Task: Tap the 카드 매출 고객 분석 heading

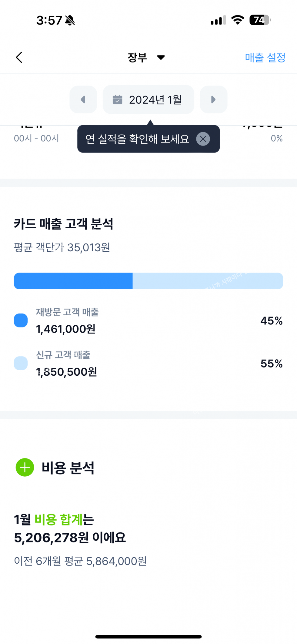Action: click(63, 224)
